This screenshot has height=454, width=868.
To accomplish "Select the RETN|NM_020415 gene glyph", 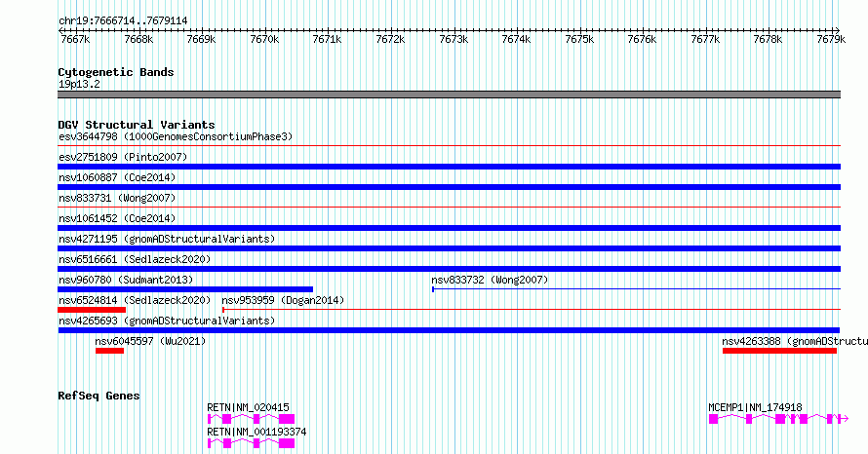I will pyautogui.click(x=251, y=419).
